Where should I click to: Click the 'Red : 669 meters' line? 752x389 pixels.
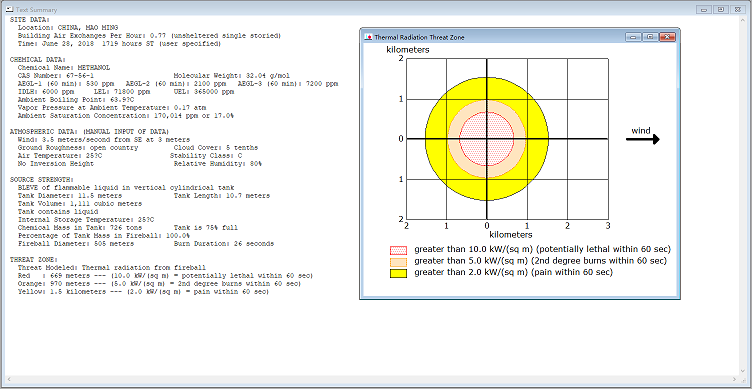point(165,276)
